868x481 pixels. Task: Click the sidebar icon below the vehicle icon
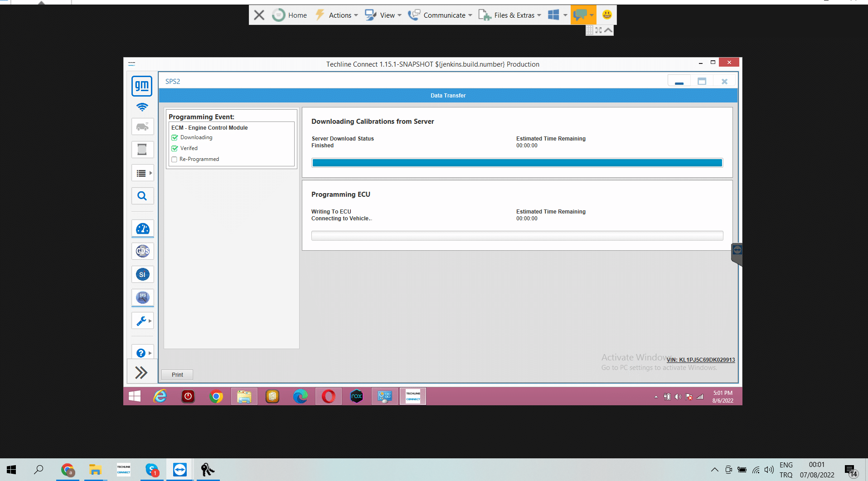(x=142, y=150)
